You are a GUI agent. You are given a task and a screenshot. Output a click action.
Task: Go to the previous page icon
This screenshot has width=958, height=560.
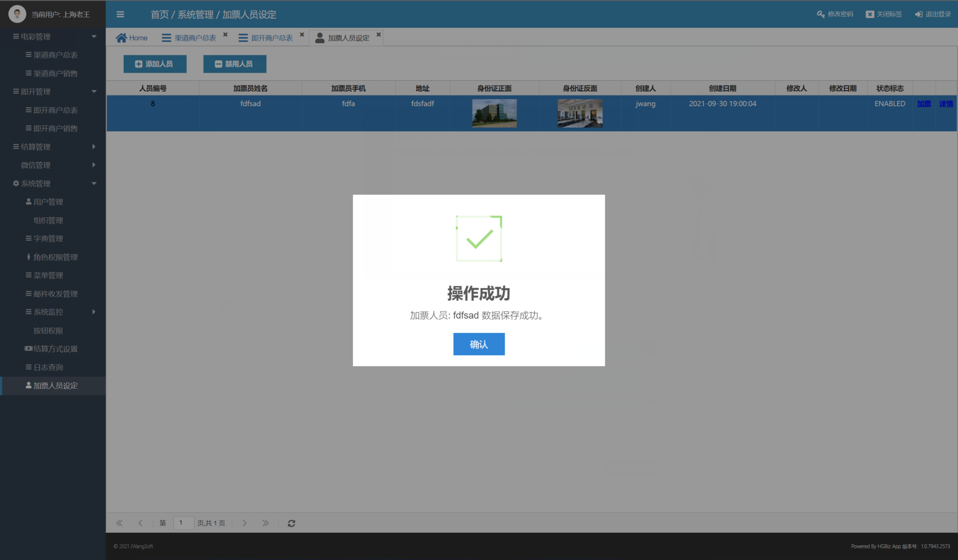click(140, 523)
